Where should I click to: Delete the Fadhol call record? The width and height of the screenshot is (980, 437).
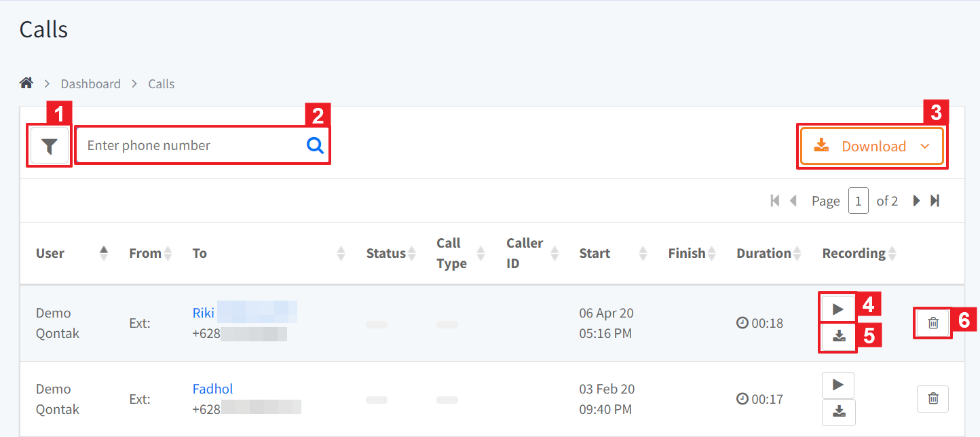click(x=932, y=399)
